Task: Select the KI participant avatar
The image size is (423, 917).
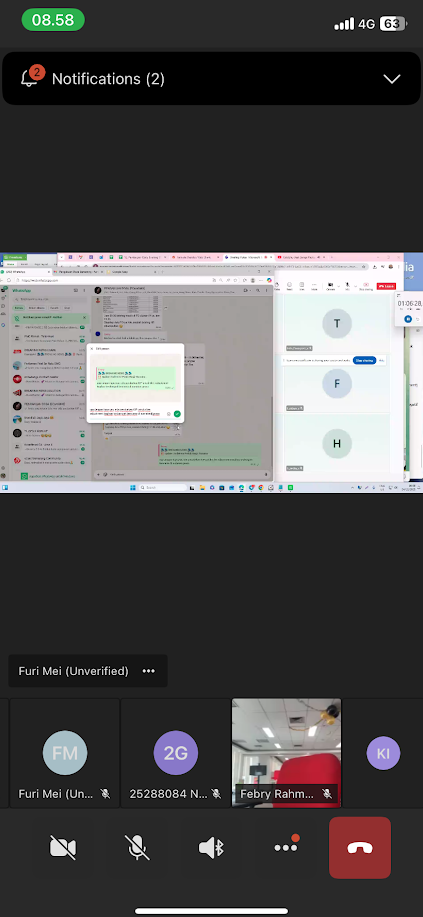Action: pos(383,753)
